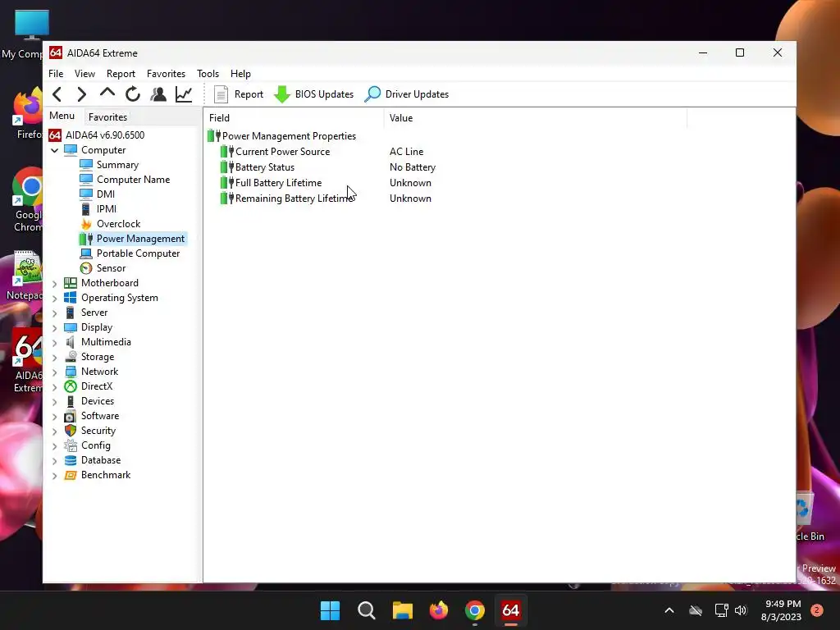Open BIOS Updates from the toolbar
840x630 pixels.
coord(314,94)
